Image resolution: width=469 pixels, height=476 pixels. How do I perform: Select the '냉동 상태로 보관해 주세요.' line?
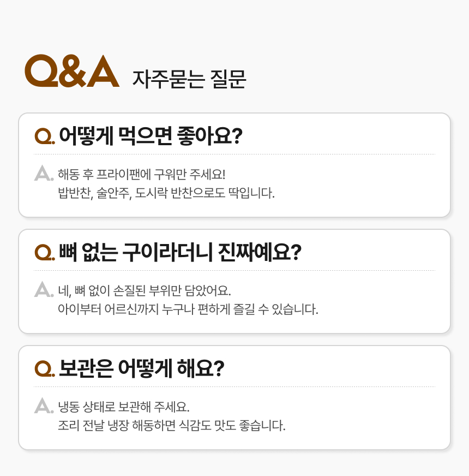point(123,407)
